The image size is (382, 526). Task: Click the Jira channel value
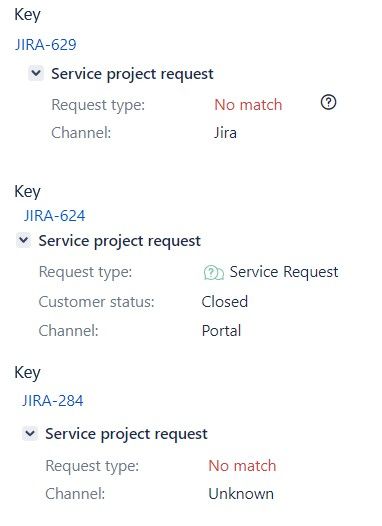coord(225,133)
